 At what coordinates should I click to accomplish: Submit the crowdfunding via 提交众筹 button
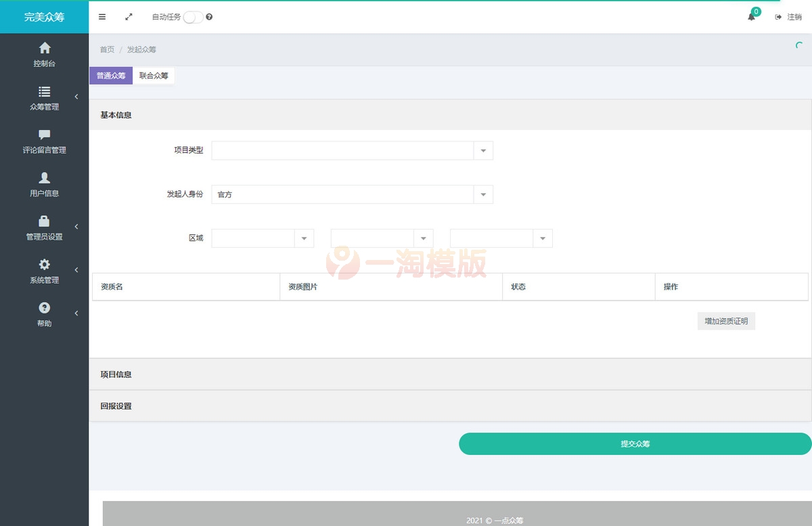coord(634,443)
